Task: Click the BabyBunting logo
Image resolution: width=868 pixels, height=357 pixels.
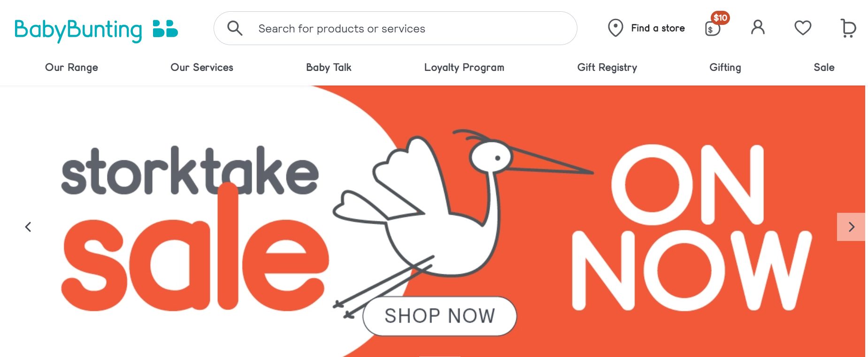Action: pyautogui.click(x=96, y=30)
